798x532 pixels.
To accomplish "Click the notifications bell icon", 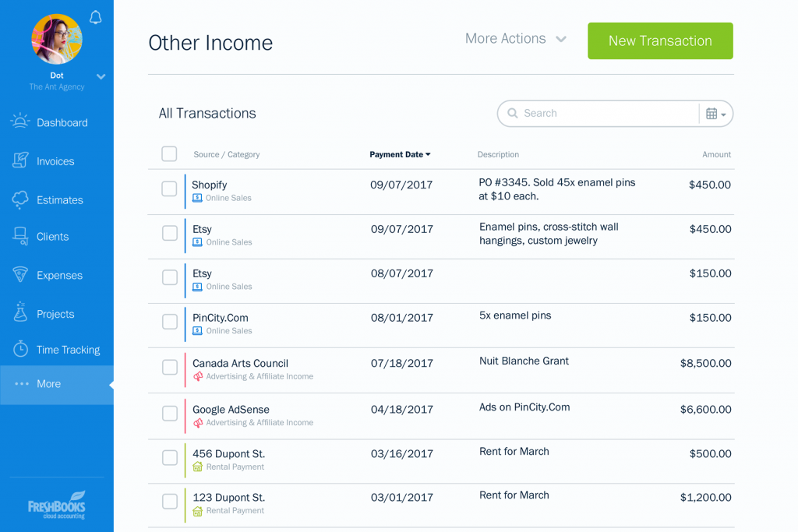I will (95, 17).
